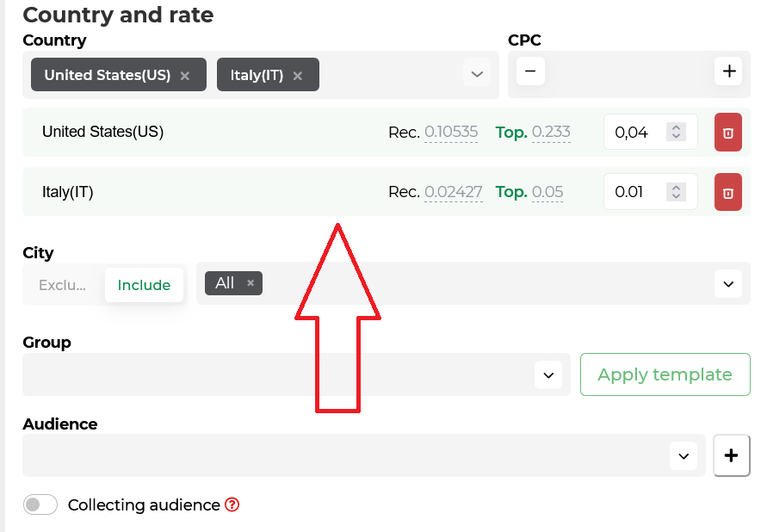Click Apply template button

point(665,374)
